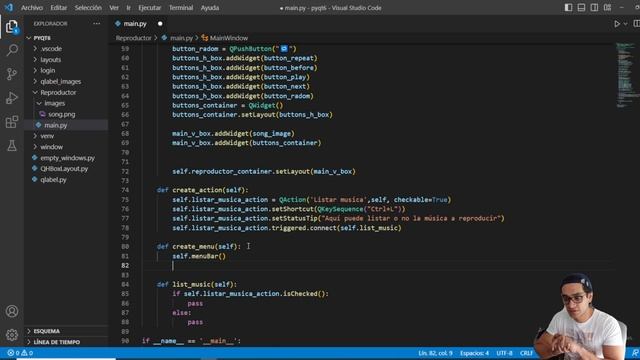The width and height of the screenshot is (640, 360).
Task: Open run options dropdown arrow
Action: click(625, 24)
